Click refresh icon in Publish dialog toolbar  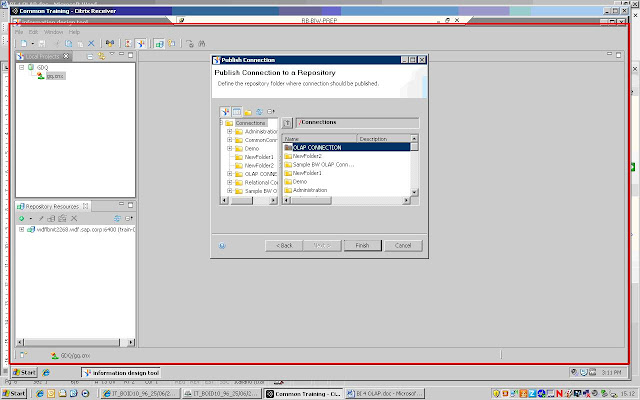click(259, 111)
